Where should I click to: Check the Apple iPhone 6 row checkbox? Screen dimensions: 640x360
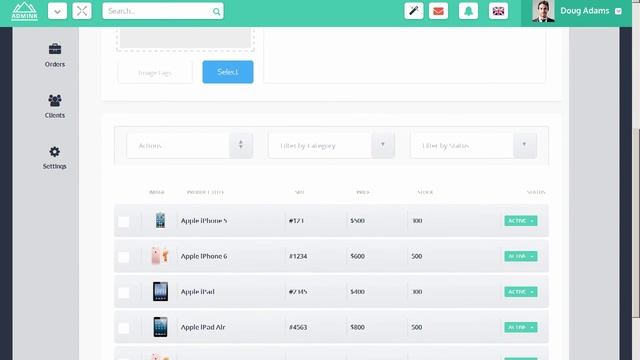(x=124, y=257)
